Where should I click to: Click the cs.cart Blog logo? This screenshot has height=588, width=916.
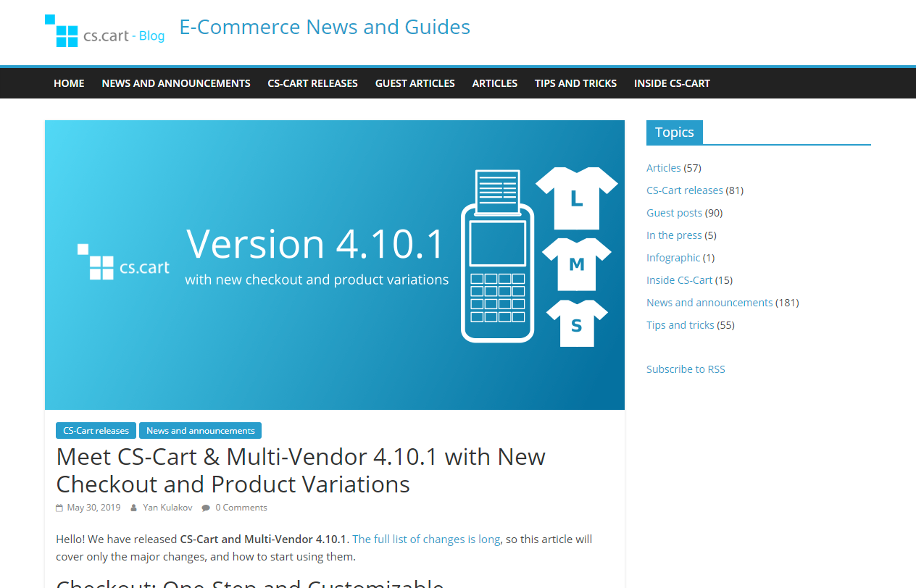(105, 31)
